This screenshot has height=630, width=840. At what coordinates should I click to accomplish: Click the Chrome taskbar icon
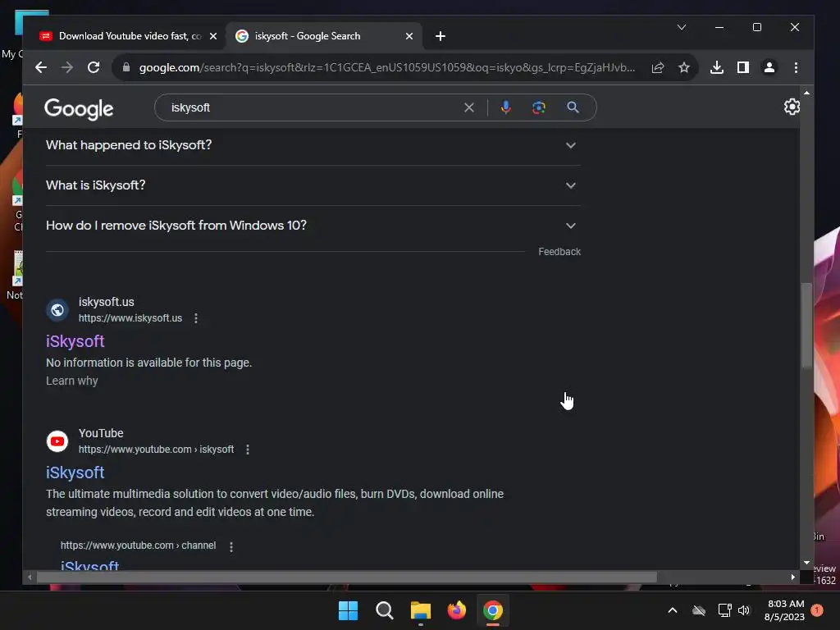pos(493,610)
